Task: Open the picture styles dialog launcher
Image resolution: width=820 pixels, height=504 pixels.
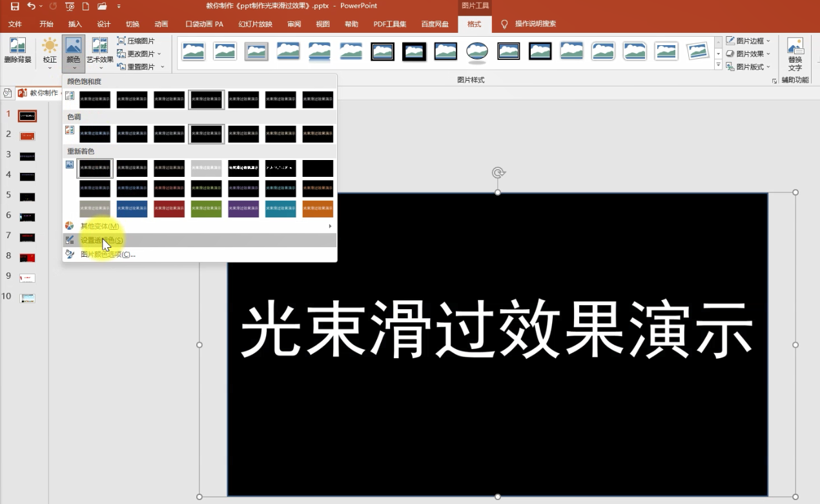Action: click(774, 81)
